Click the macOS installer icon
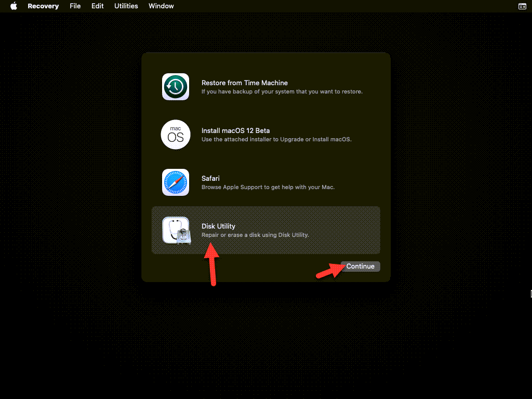This screenshot has height=399, width=532. [x=176, y=135]
